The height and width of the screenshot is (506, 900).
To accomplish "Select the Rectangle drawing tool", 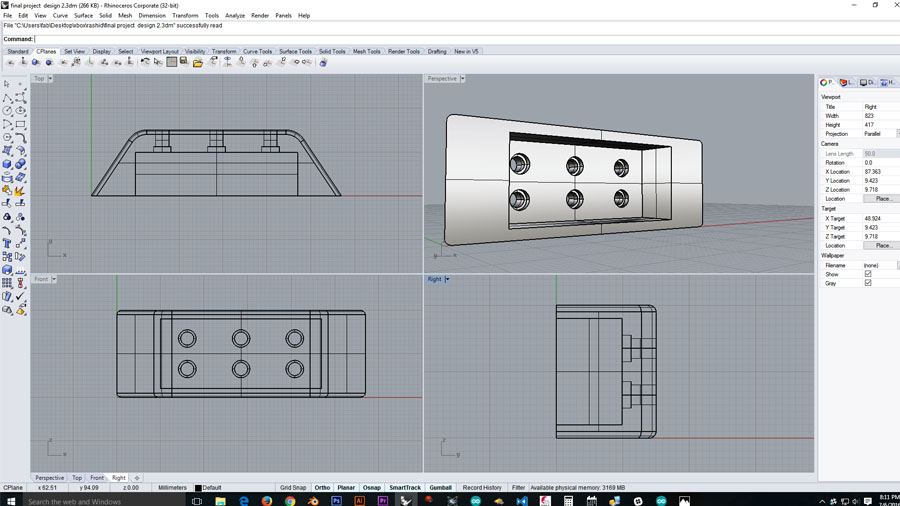I will [20, 124].
